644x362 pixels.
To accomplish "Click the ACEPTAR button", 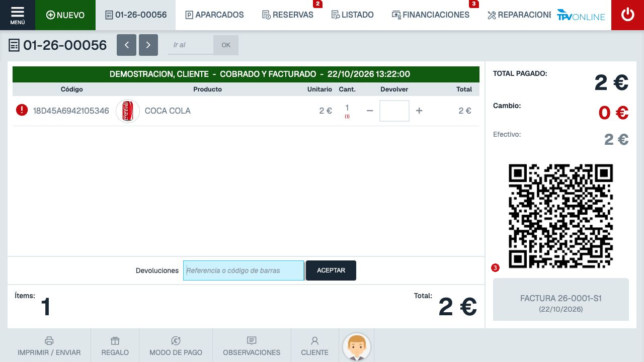I will (x=331, y=270).
